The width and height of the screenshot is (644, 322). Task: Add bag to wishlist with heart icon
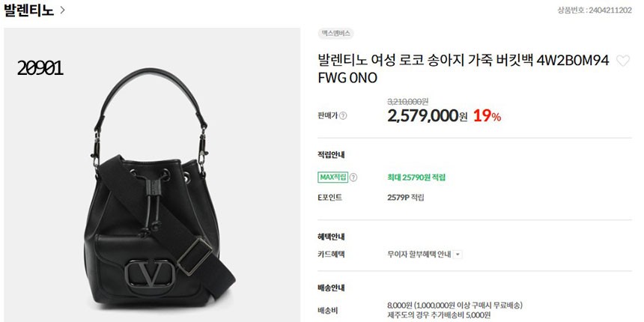[622, 61]
